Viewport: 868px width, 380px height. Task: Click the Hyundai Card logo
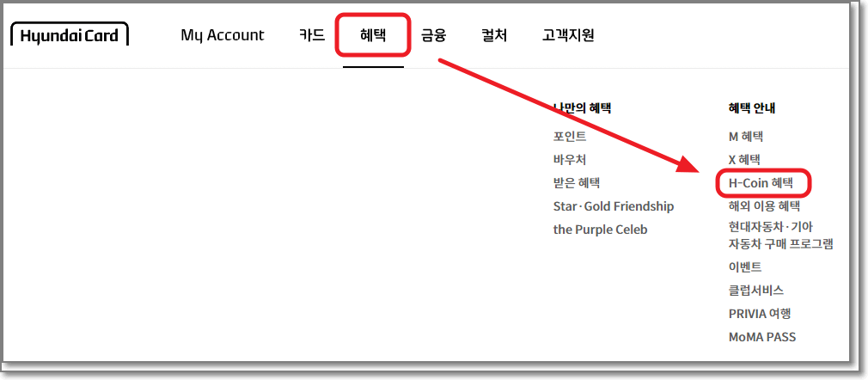(x=70, y=35)
